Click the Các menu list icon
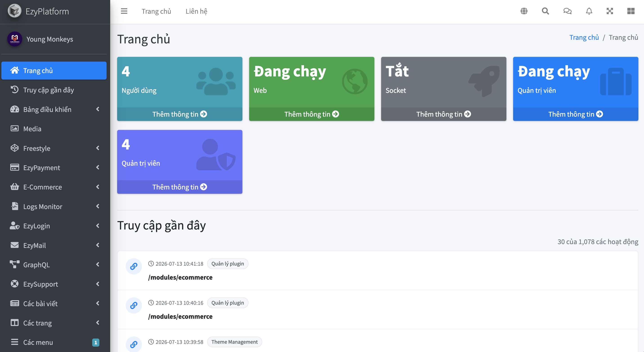The image size is (644, 352). [x=14, y=342]
